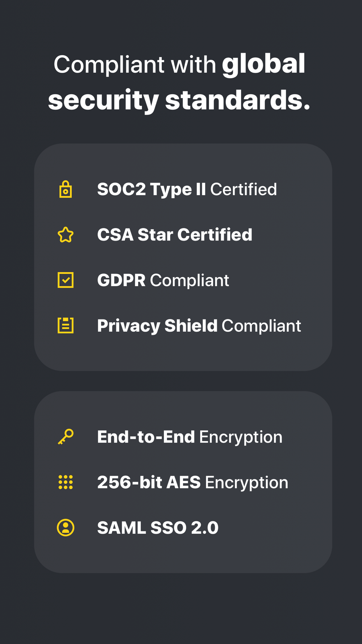Screen dimensions: 362x644
Task: Click the word 'Encryption' after 256-bit AES
Action: [247, 483]
